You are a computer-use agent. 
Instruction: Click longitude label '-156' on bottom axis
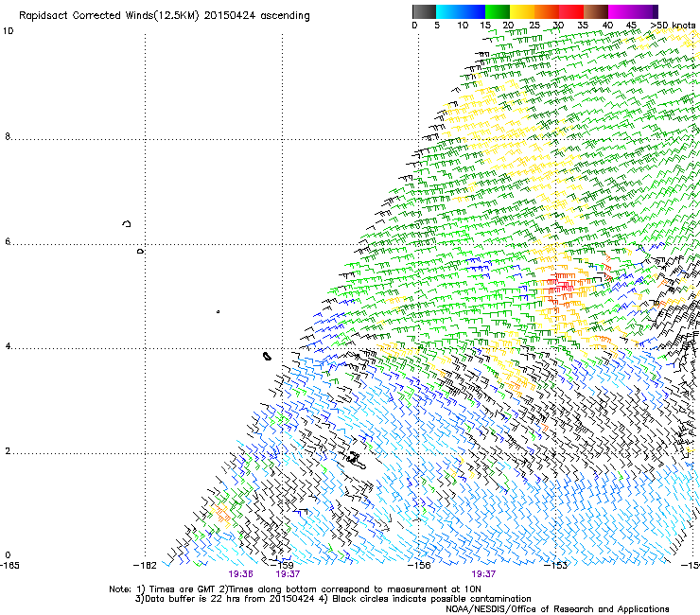419,566
